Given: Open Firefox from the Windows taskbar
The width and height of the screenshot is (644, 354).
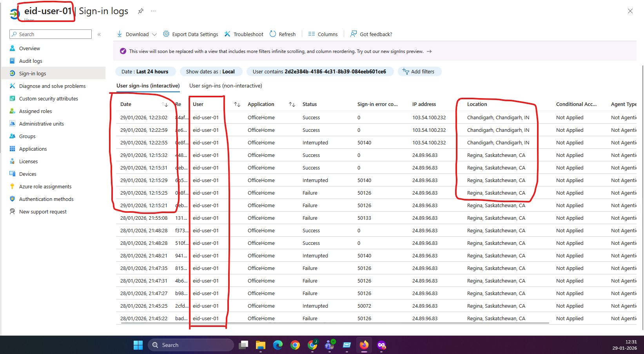Looking at the screenshot, I should 364,345.
